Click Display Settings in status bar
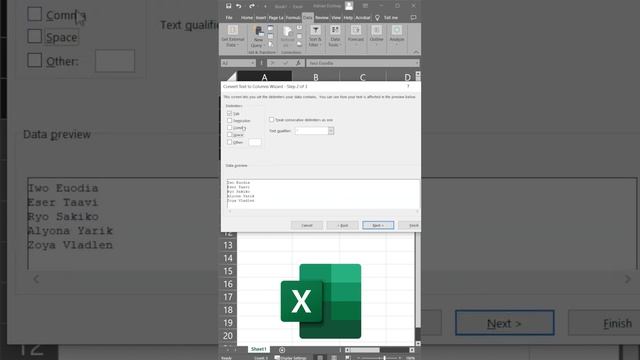 pyautogui.click(x=291, y=358)
